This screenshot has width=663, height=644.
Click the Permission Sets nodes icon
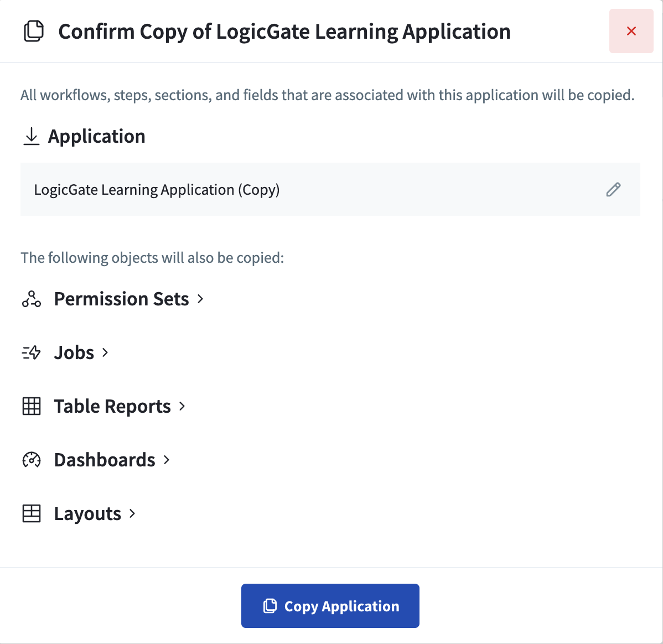[x=32, y=299]
